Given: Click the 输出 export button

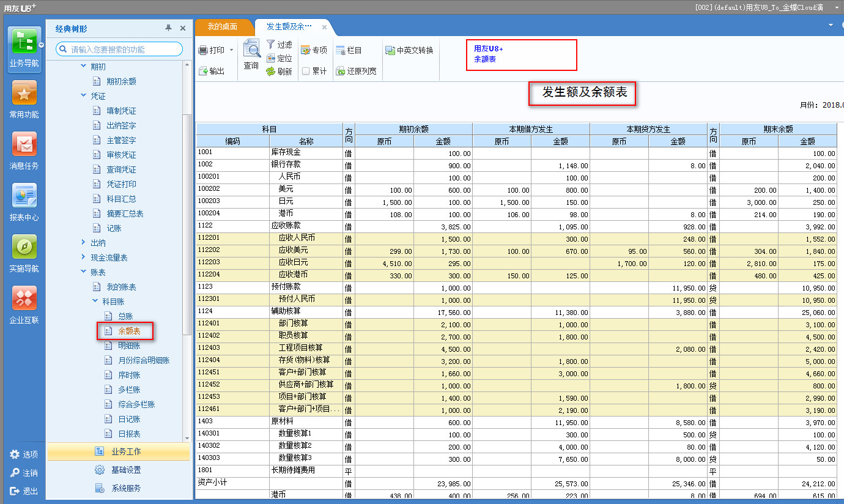Looking at the screenshot, I should click(212, 71).
